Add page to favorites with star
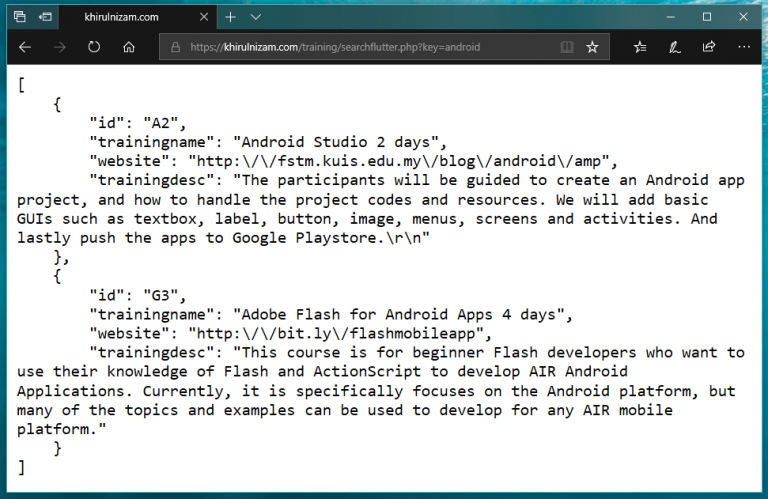768x499 pixels. [x=592, y=47]
